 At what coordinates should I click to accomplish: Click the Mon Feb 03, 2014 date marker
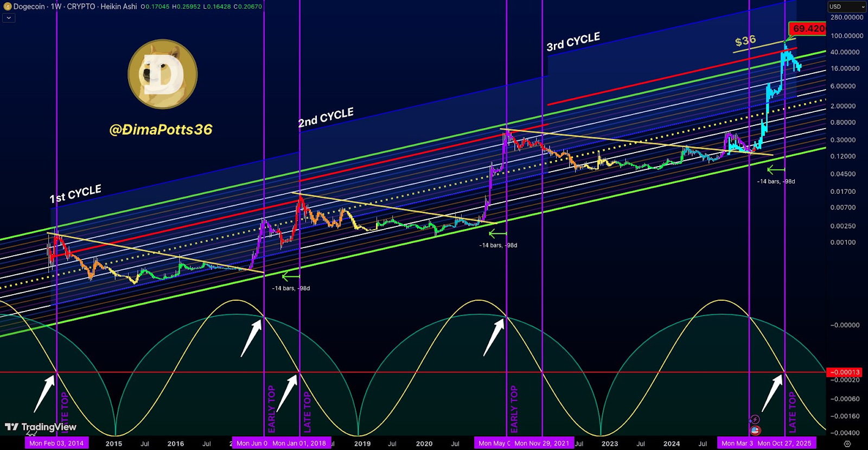[x=56, y=443]
